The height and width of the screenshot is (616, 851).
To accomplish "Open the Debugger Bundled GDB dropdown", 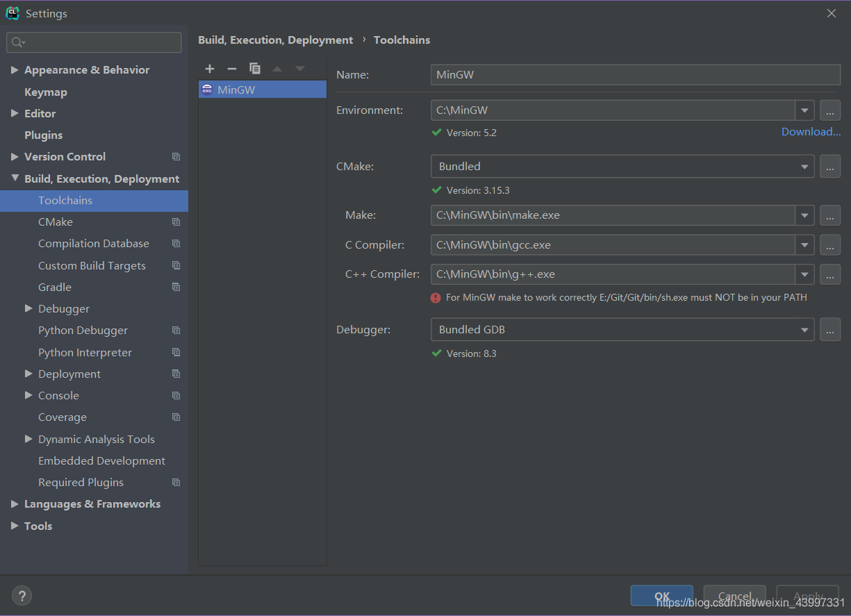I will coord(622,329).
